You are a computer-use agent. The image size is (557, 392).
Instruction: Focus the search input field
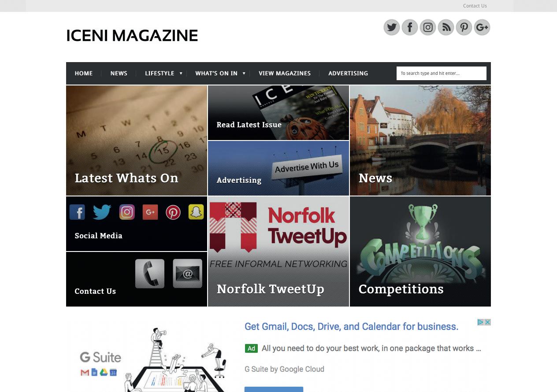(441, 73)
